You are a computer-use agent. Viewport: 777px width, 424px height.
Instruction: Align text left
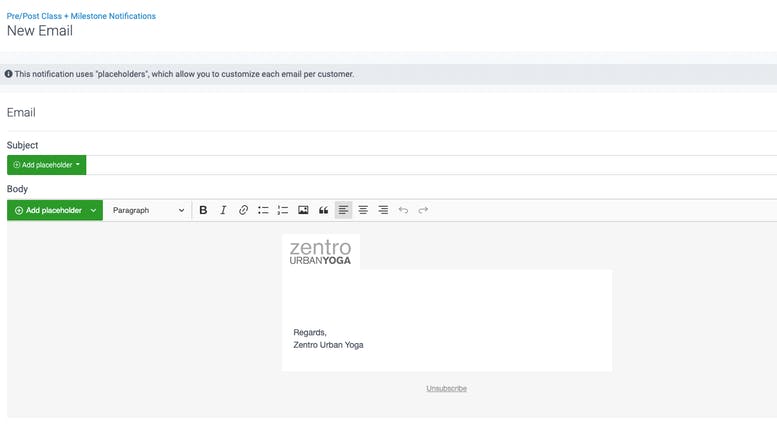point(343,210)
